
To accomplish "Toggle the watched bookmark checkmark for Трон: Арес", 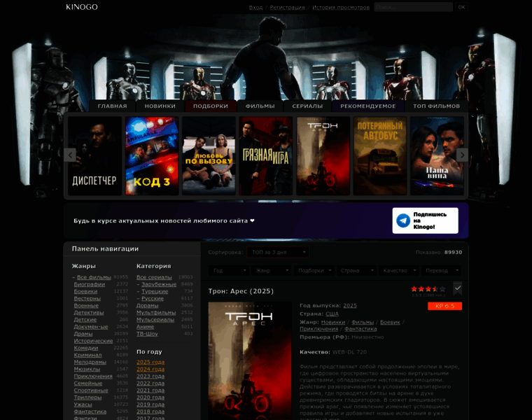I will pos(457,288).
